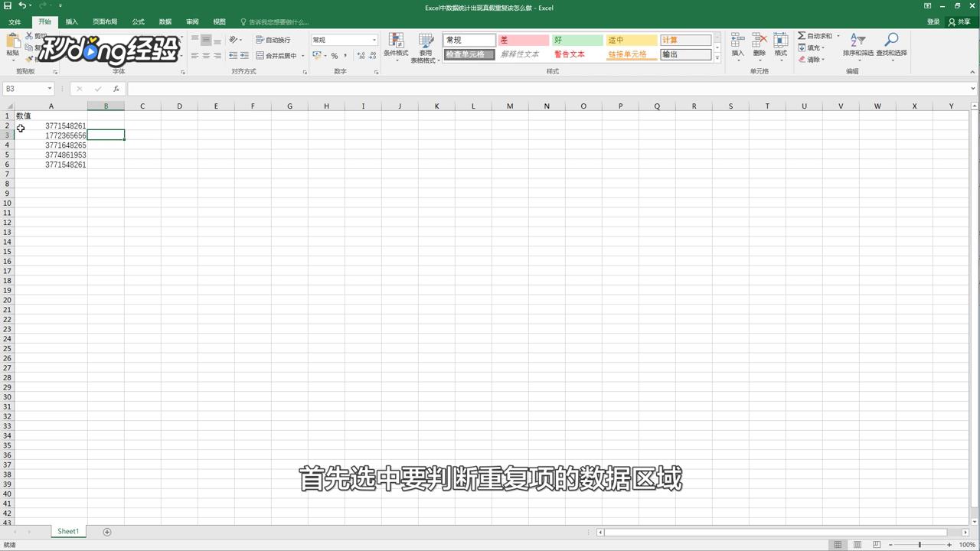Image resolution: width=980 pixels, height=551 pixels.
Task: Toggle Top Align vertical alignment
Action: 195,40
